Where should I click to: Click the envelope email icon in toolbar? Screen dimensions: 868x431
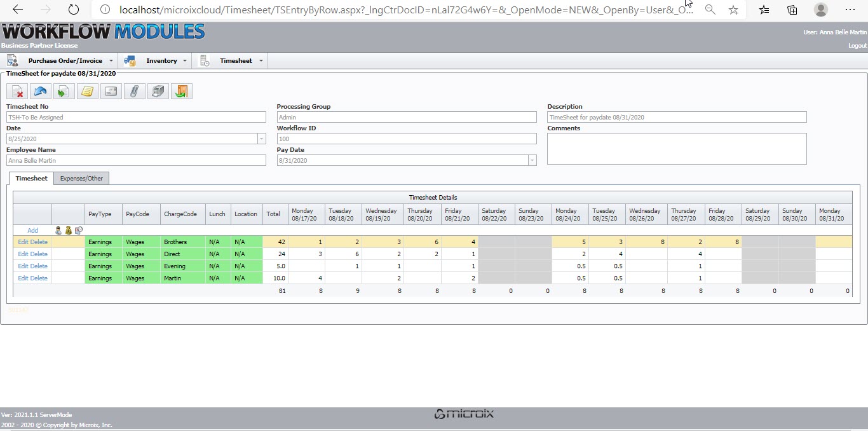(111, 92)
